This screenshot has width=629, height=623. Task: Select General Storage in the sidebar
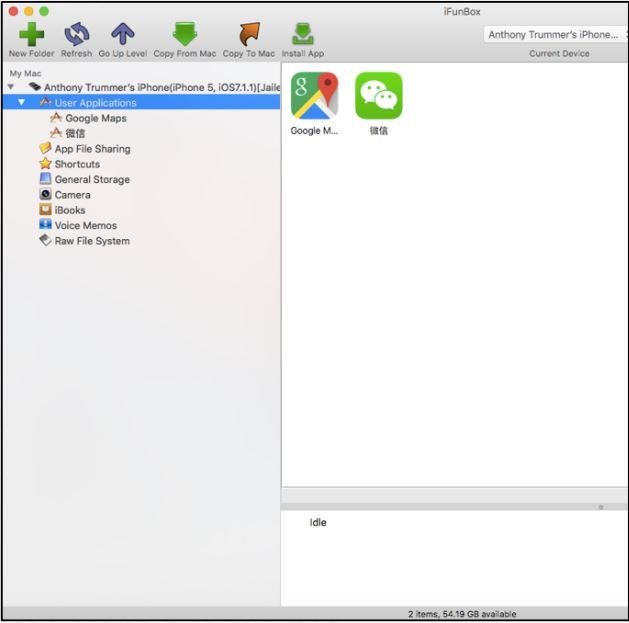click(92, 179)
